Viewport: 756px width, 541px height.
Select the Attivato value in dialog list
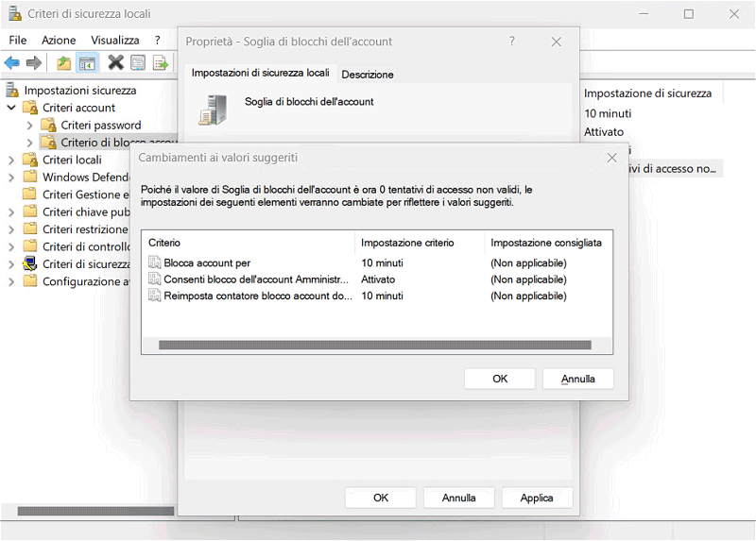377,279
